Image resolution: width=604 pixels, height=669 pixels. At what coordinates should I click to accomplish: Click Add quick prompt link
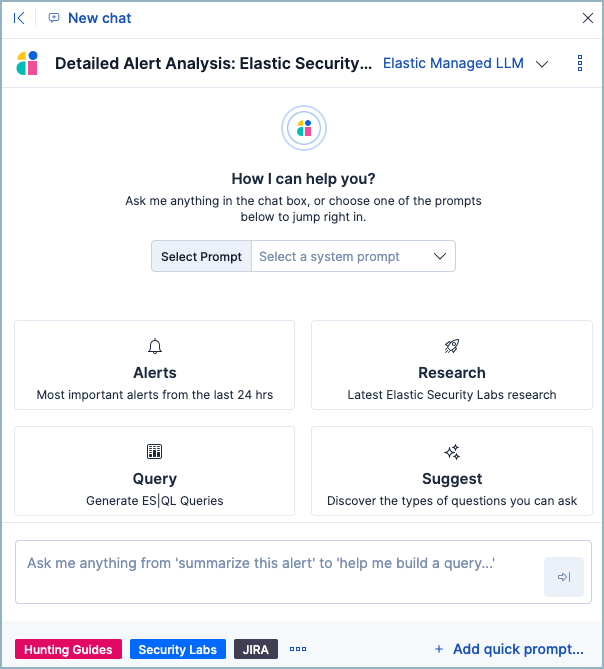(x=509, y=649)
